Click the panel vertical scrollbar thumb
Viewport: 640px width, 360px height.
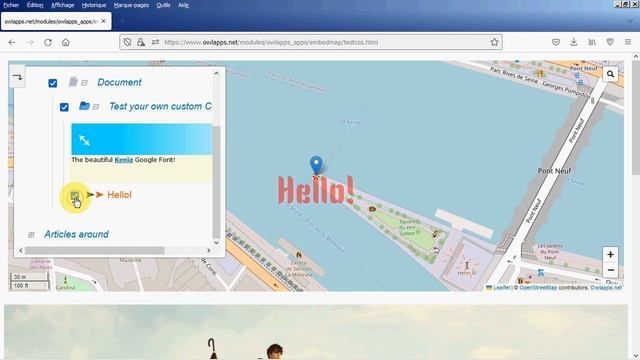[x=216, y=182]
